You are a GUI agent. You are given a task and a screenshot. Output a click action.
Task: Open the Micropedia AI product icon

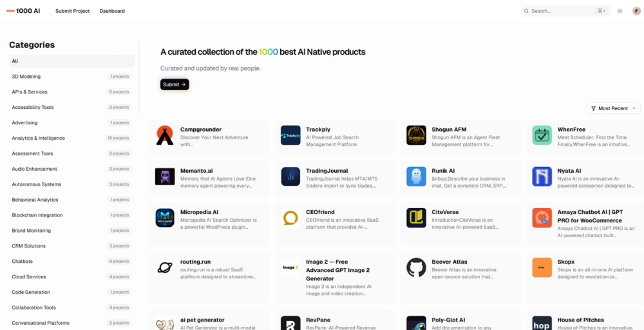pos(165,218)
